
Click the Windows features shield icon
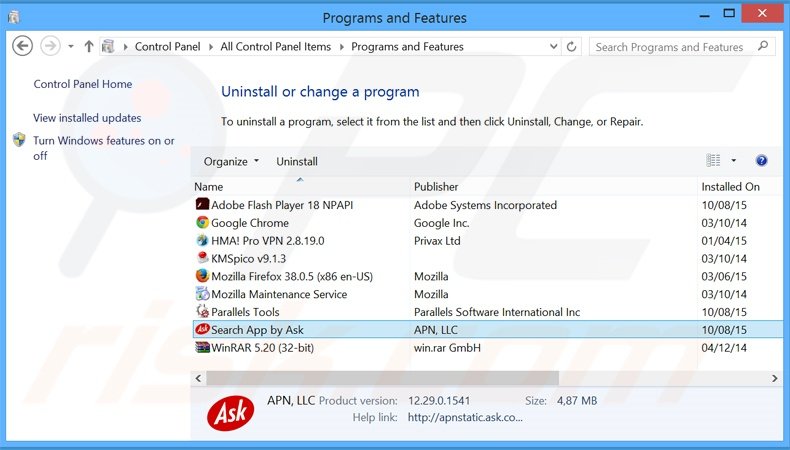click(x=19, y=140)
